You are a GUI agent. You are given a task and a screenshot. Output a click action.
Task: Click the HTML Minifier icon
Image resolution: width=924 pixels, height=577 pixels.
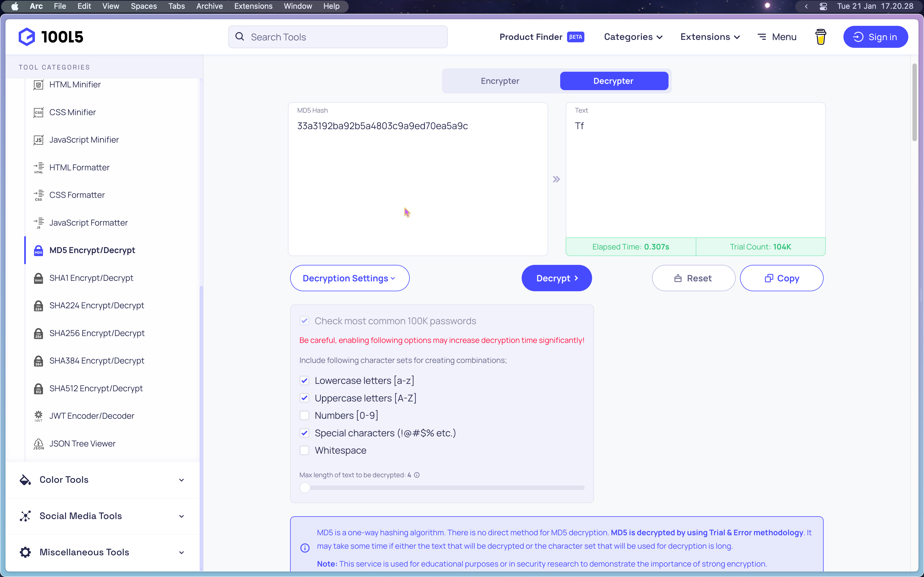38,85
